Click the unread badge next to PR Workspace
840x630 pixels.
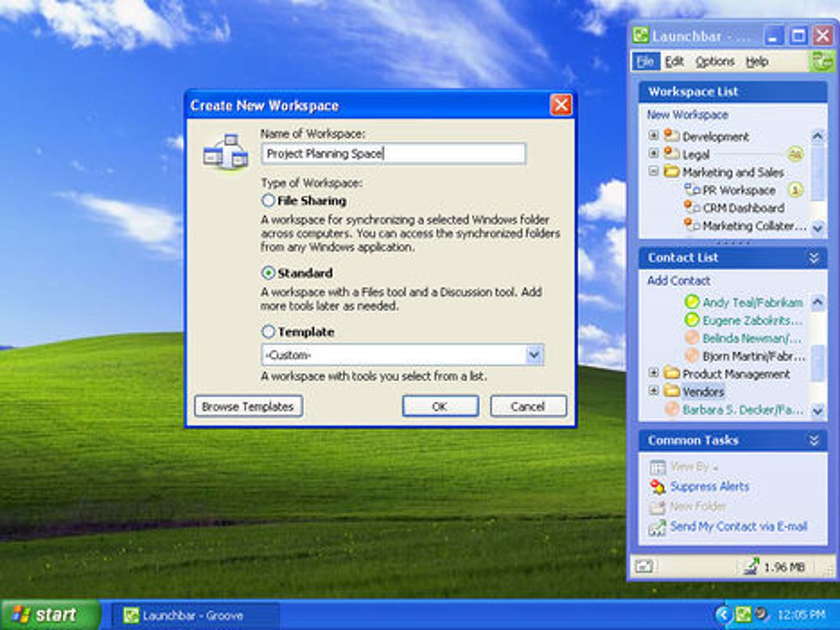(795, 190)
